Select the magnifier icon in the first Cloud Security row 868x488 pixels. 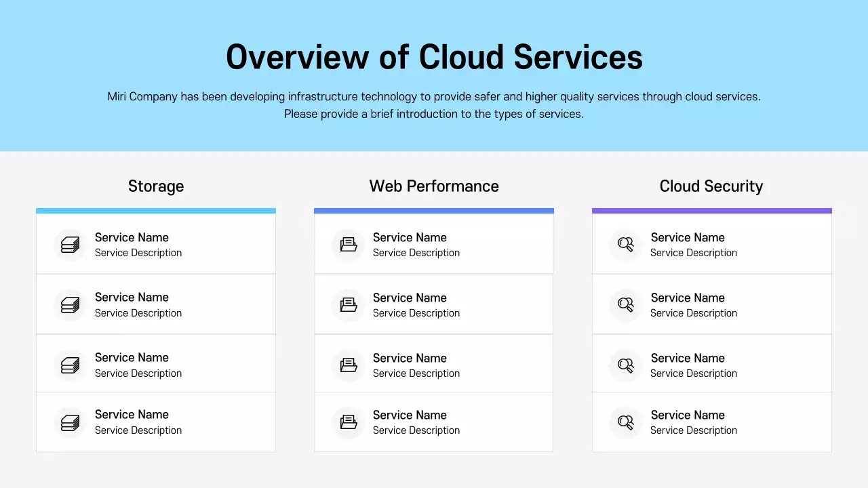coord(626,245)
